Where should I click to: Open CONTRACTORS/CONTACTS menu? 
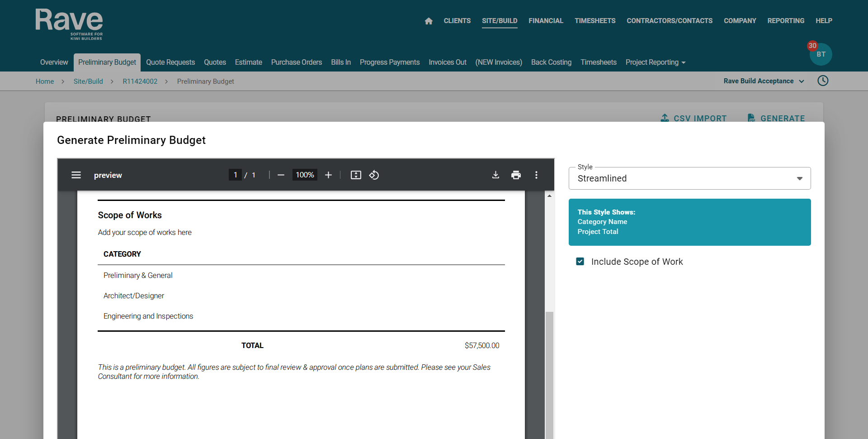[x=670, y=21]
